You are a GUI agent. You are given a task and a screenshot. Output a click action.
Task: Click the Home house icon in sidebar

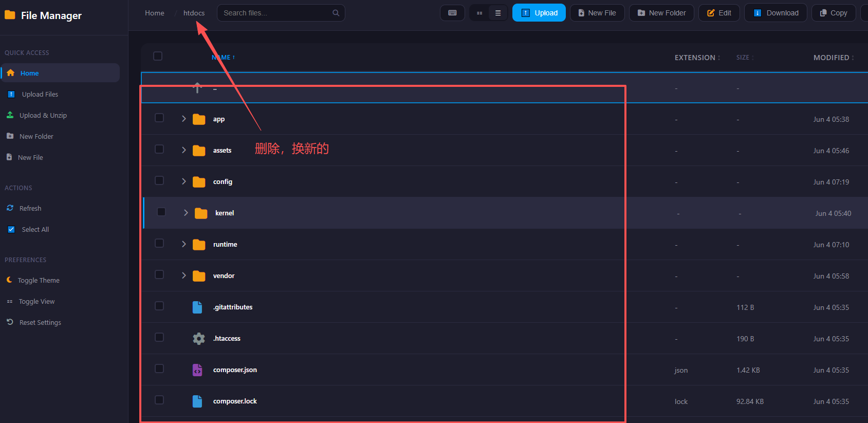point(11,73)
